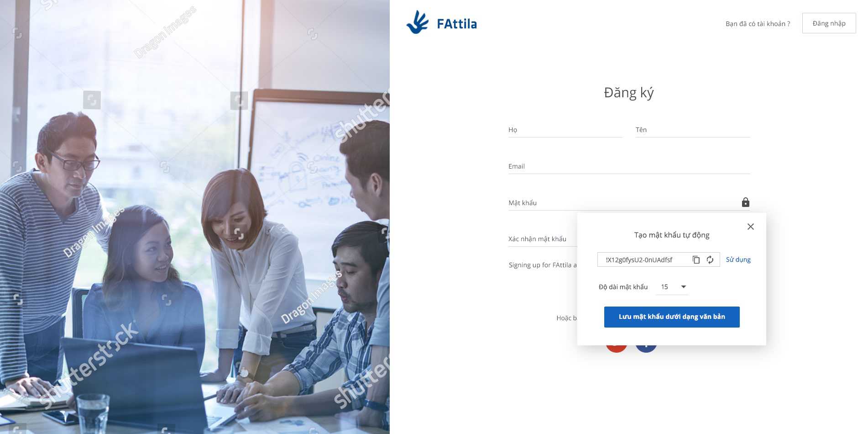Focus the Xác nhận mật khẩu field

543,239
